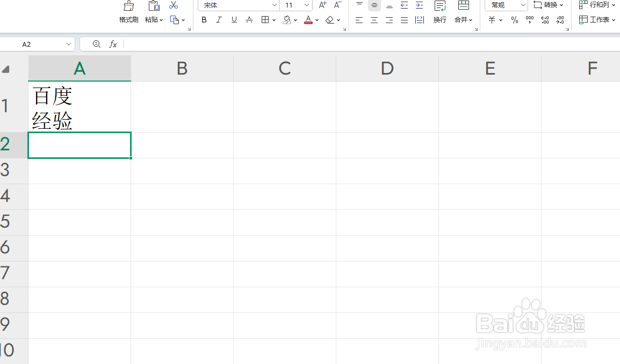
Task: Click the Cut scissors icon
Action: click(173, 5)
